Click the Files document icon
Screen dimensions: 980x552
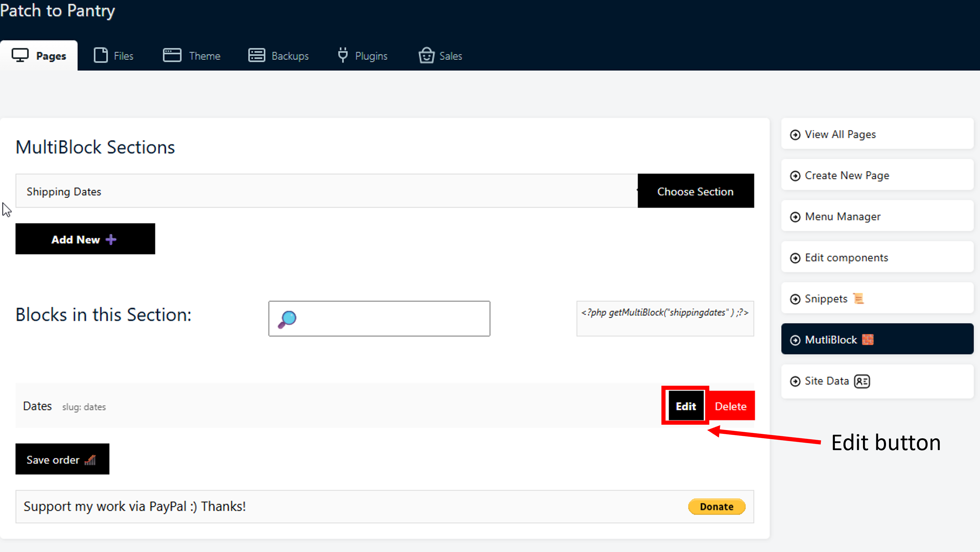coord(100,56)
